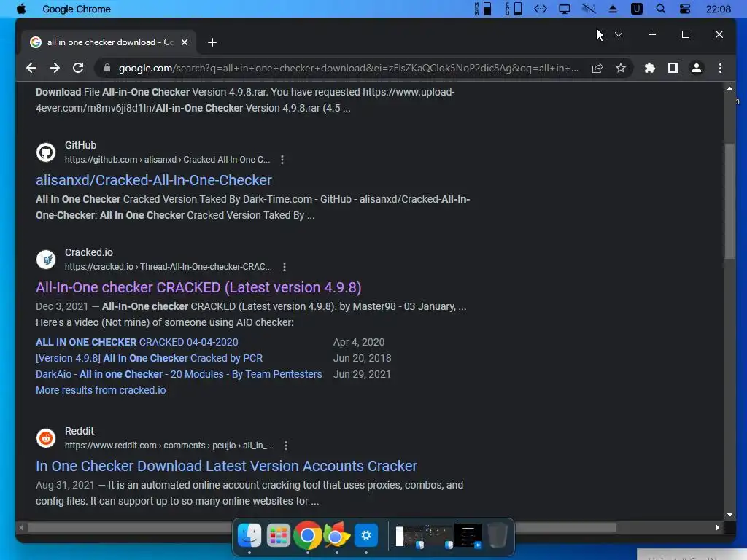Expand the tab search chevron
The width and height of the screenshot is (747, 560).
619,34
